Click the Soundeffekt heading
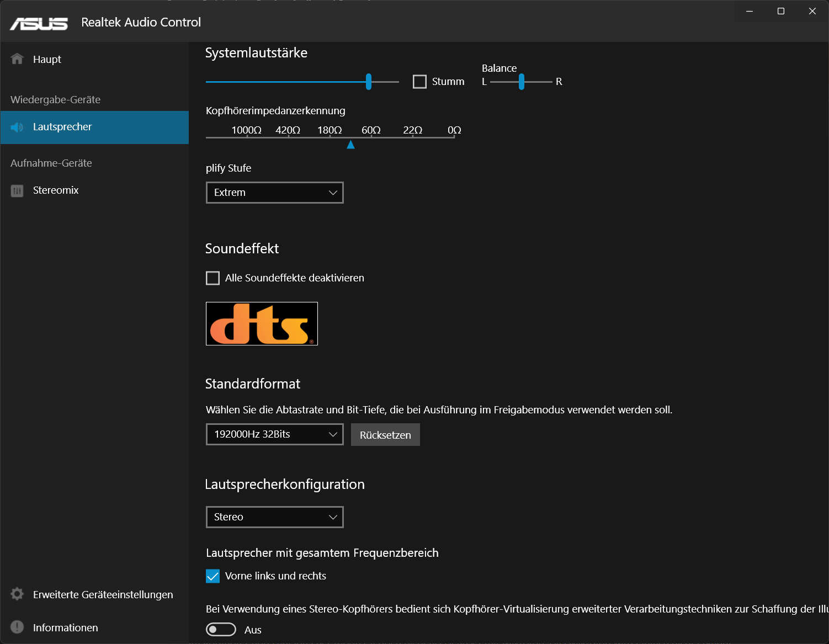Screen dimensions: 829x644 [242, 249]
